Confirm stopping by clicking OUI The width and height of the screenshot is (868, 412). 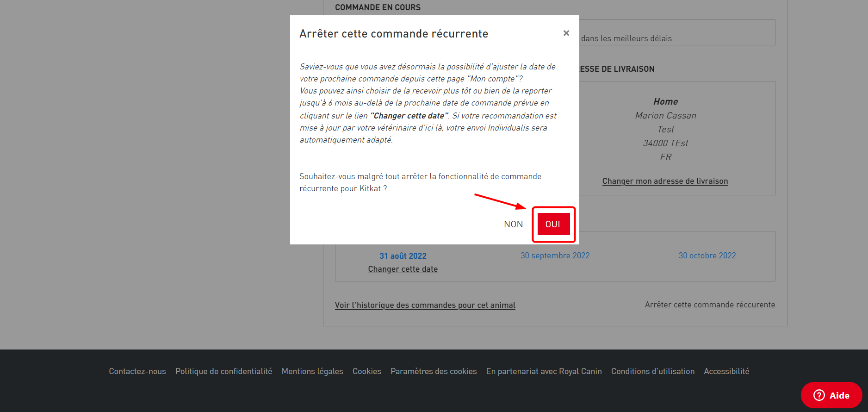(553, 224)
